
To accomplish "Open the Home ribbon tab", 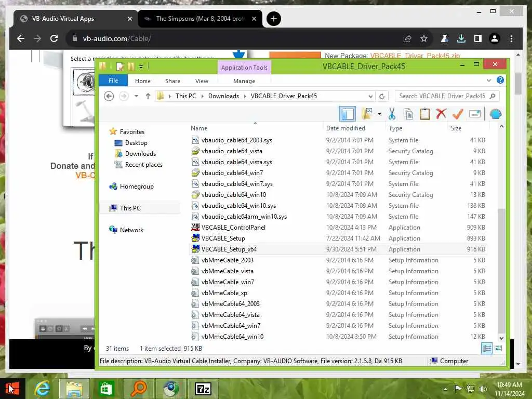I will click(142, 81).
